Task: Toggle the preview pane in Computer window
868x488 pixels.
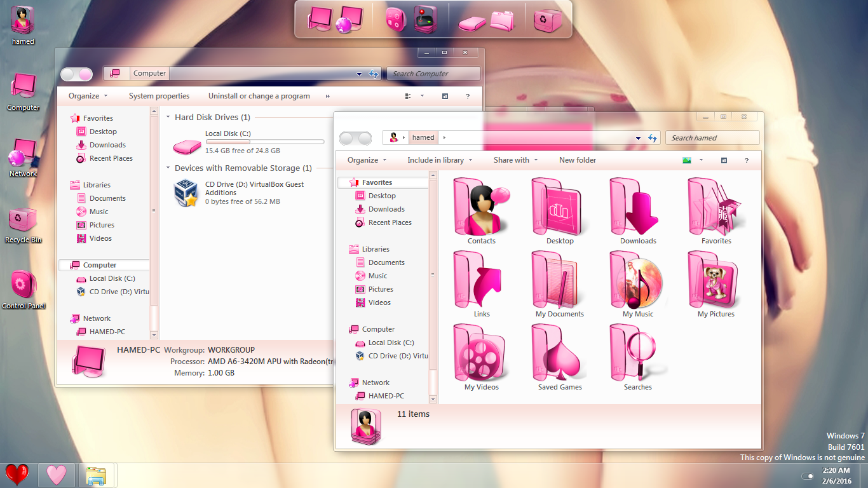Action: tap(445, 97)
